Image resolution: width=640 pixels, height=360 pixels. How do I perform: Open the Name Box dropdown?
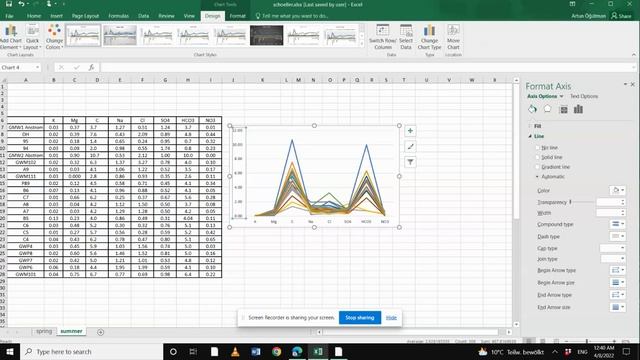pyautogui.click(x=38, y=67)
